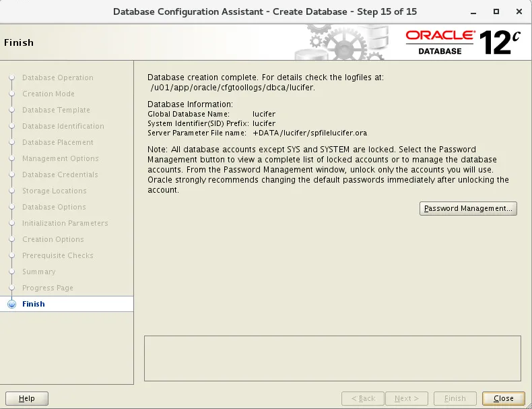Screen dimensions: 532x409
Task: Click the Database Information heading
Action: [191, 104]
